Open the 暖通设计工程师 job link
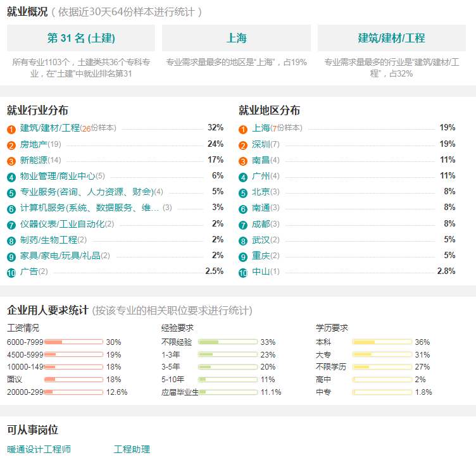476x460 pixels. click(x=39, y=449)
